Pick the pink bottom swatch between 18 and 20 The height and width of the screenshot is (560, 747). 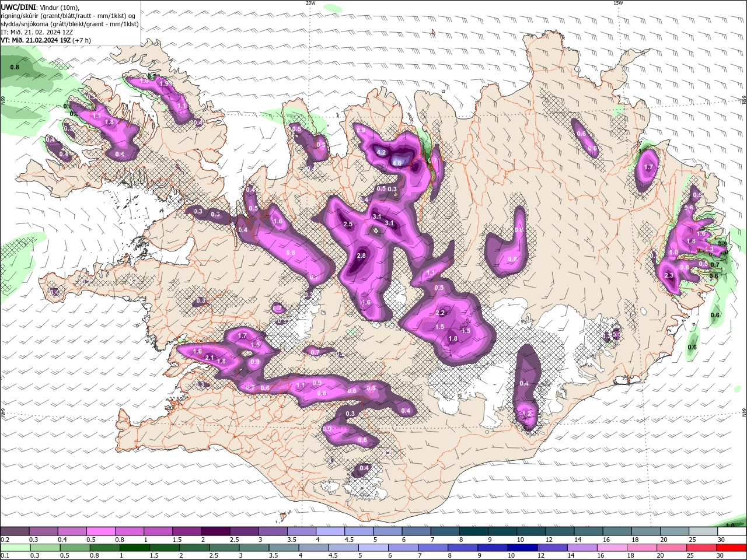point(643,548)
